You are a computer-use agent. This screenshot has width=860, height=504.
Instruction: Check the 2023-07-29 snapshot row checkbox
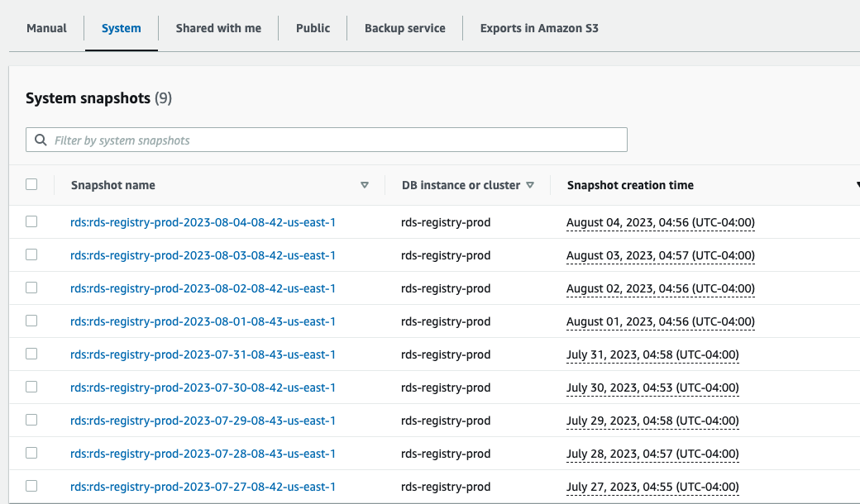click(x=31, y=420)
